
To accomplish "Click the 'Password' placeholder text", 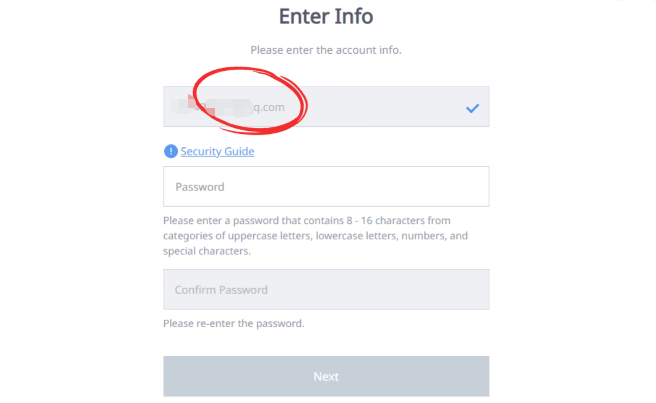I will (200, 187).
